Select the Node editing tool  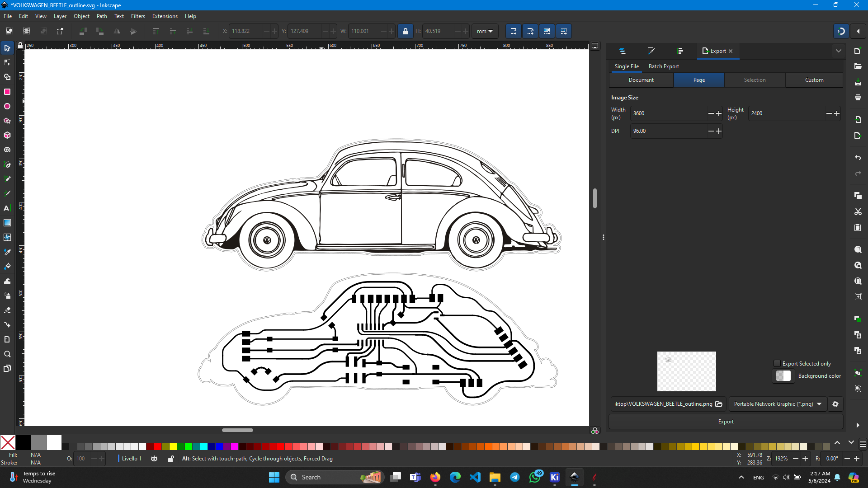(7, 62)
